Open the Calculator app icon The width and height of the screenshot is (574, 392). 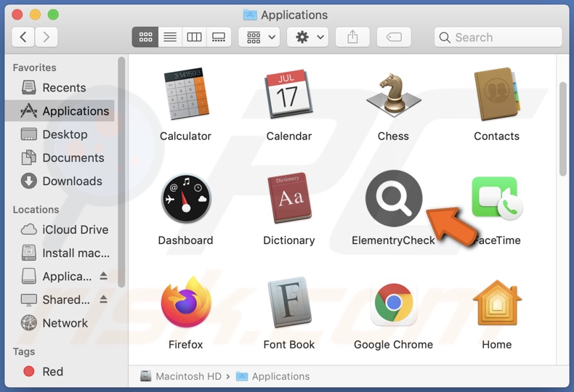point(186,94)
